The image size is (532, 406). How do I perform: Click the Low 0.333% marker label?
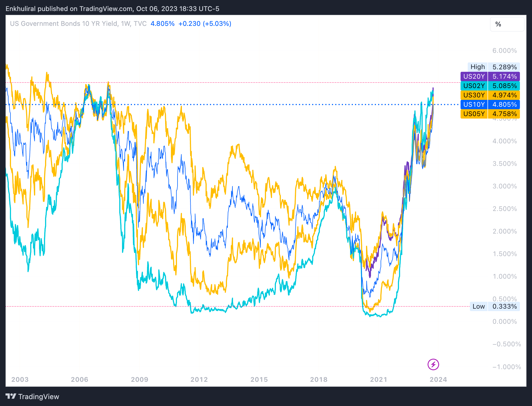tap(494, 306)
